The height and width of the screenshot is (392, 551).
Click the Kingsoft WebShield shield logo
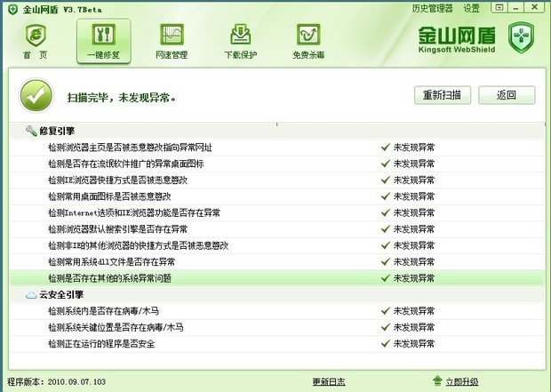(x=521, y=37)
